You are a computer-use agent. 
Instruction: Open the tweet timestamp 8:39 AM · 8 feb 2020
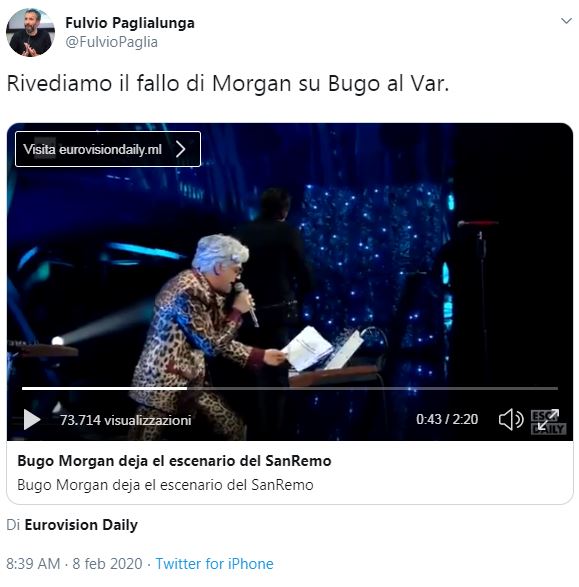coord(74,563)
